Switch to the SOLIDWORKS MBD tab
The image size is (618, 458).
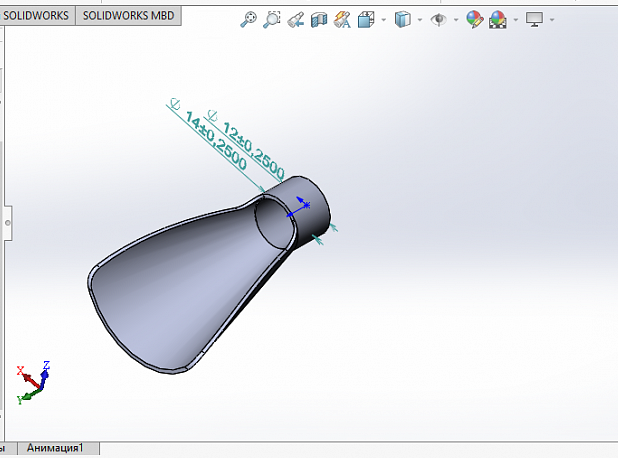pyautogui.click(x=128, y=16)
